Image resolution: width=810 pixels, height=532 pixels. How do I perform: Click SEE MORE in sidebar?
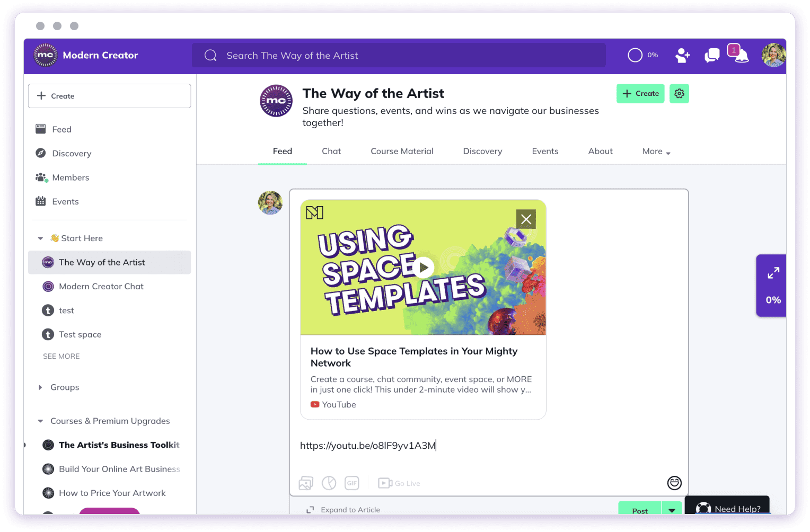[x=61, y=356]
